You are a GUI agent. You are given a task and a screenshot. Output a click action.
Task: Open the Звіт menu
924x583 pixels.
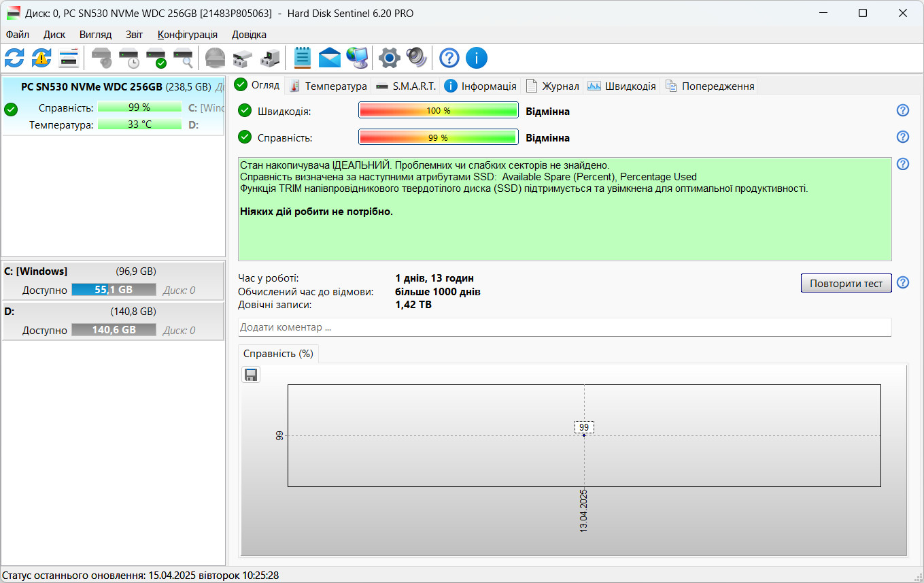point(135,34)
